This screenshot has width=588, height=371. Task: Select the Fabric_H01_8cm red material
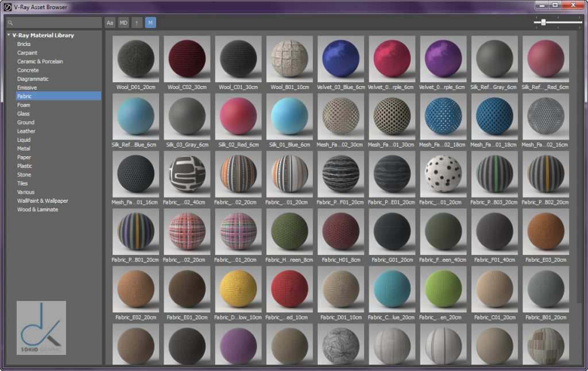341,232
